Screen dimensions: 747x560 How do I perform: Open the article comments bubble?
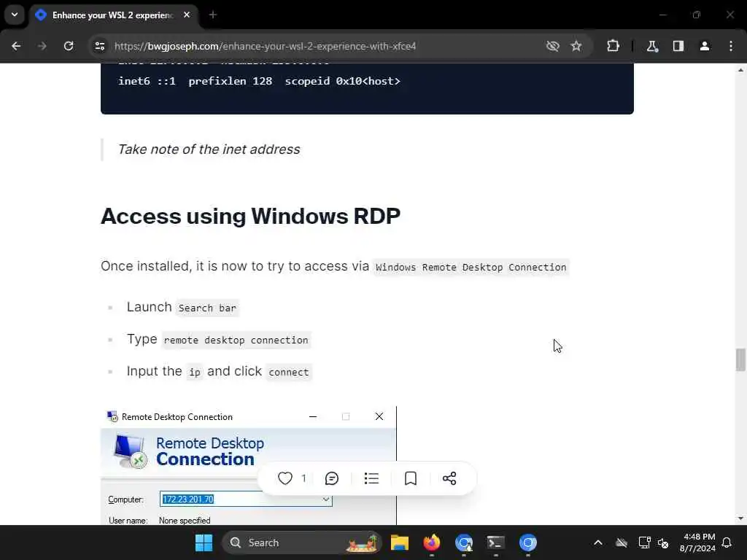coord(332,478)
